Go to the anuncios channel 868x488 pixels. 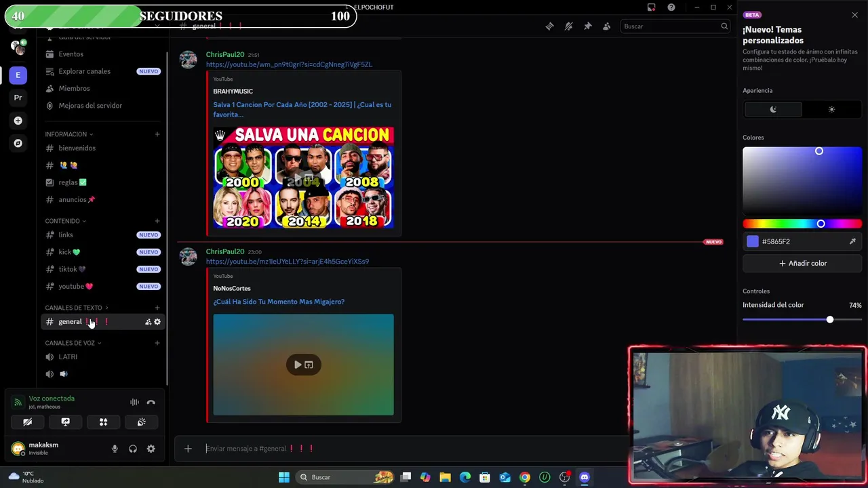[x=102, y=199]
